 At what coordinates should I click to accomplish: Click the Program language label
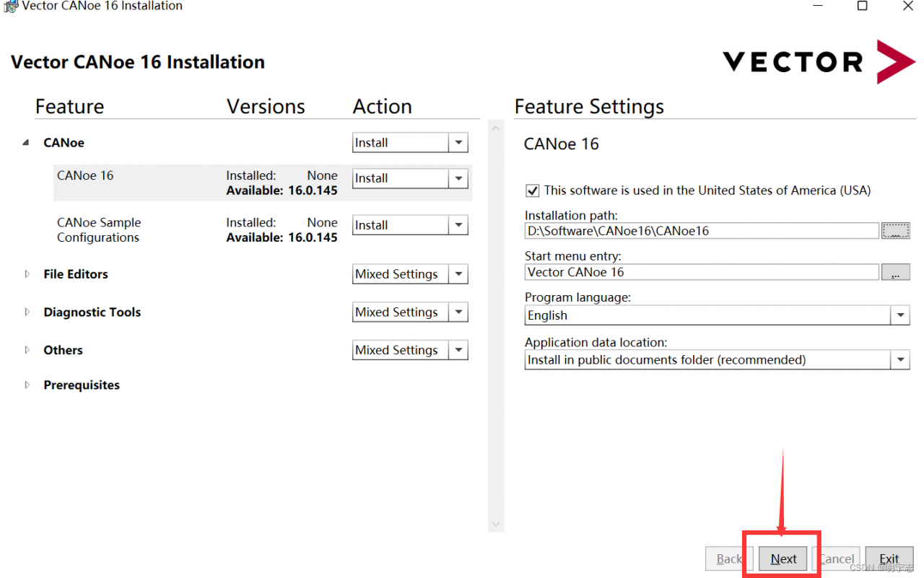coord(577,297)
